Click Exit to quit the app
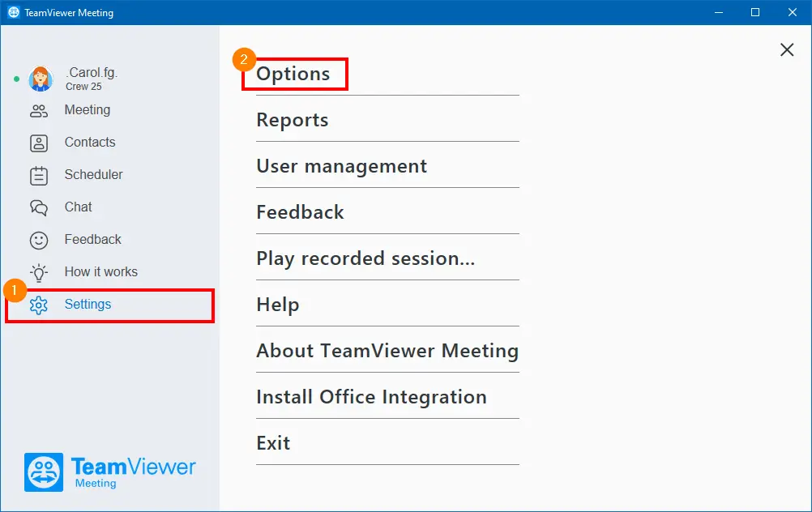Viewport: 812px width, 512px height. (x=273, y=443)
